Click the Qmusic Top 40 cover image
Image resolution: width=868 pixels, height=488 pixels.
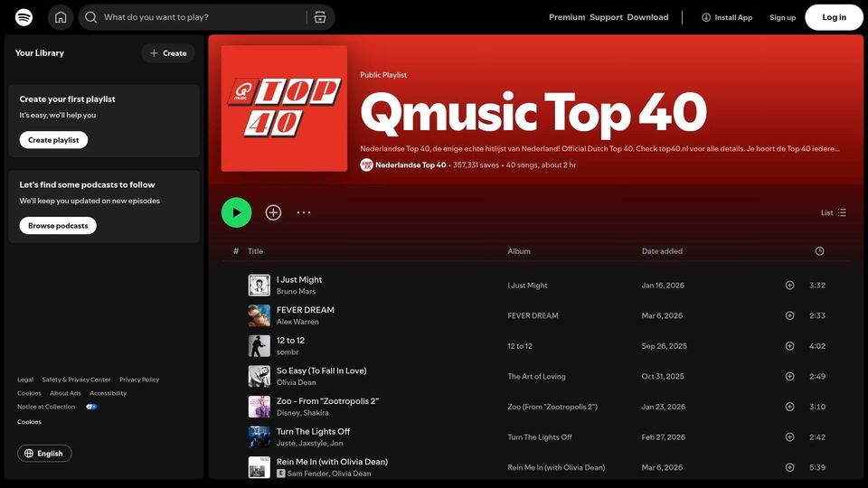coord(284,108)
